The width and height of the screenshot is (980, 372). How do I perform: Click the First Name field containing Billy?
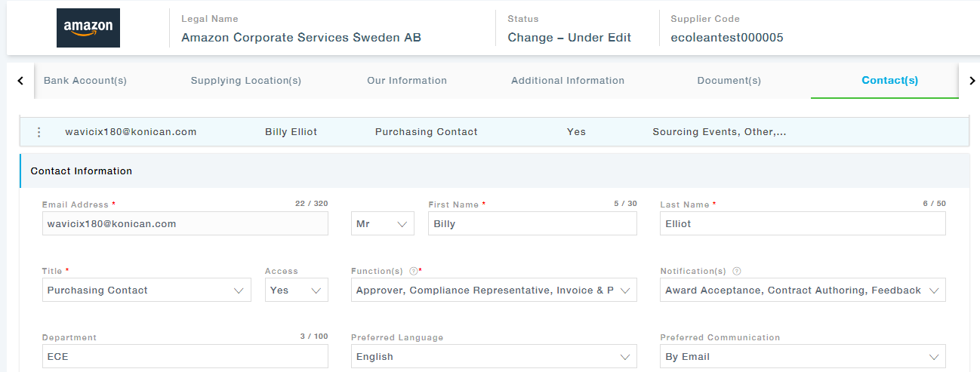pos(532,224)
